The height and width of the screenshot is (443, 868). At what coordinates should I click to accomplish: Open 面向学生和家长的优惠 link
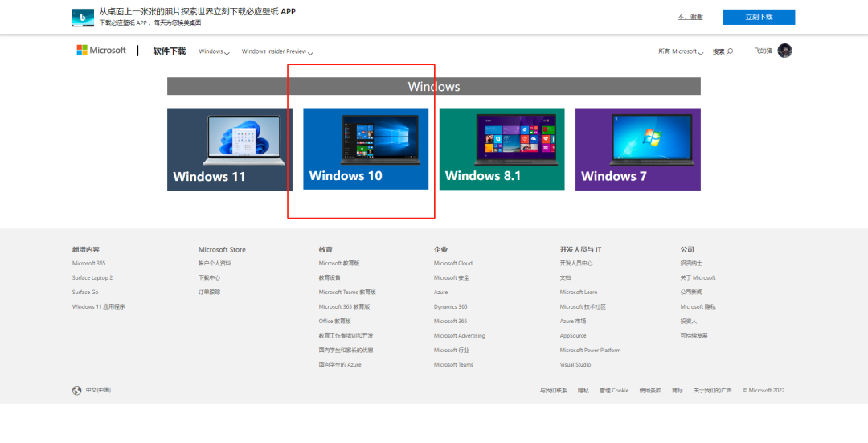[x=346, y=351]
